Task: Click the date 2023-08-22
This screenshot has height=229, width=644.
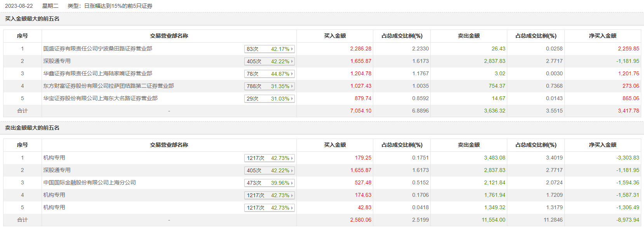Action: pyautogui.click(x=19, y=6)
